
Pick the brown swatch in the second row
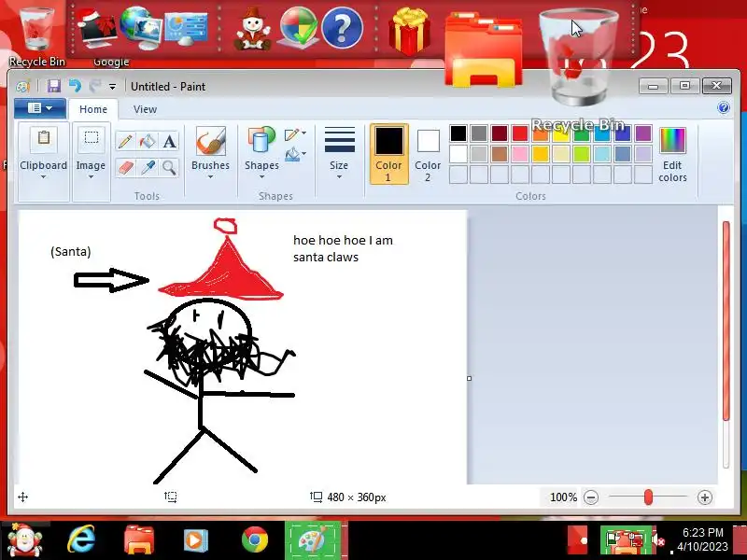[x=500, y=154]
